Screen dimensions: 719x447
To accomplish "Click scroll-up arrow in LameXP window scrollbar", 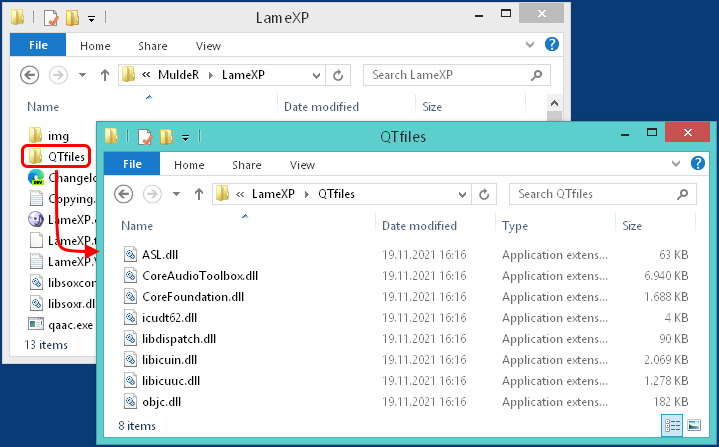I will pyautogui.click(x=554, y=103).
